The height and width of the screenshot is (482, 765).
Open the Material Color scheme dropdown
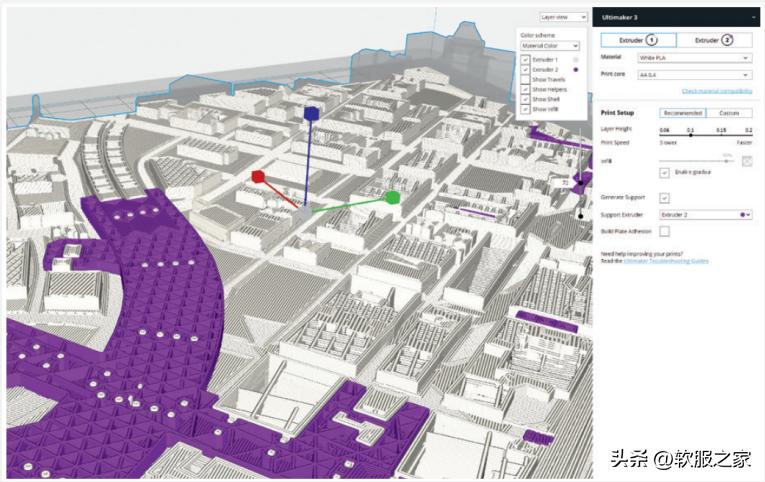tap(550, 46)
